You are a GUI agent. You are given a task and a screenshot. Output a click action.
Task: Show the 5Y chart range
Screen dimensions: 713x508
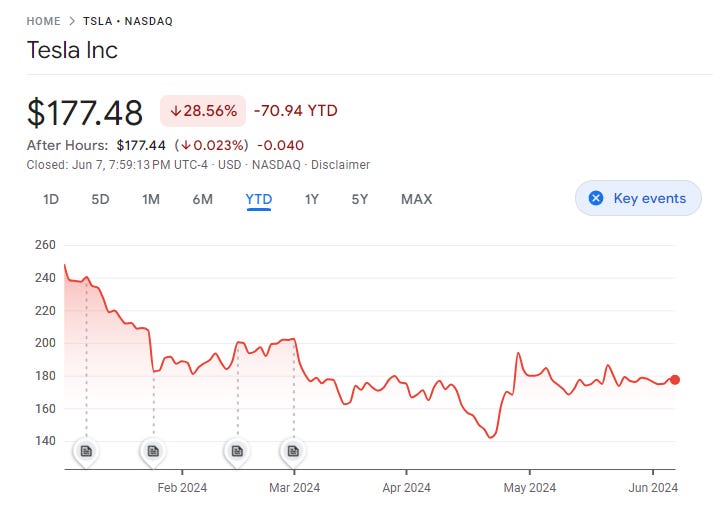(360, 199)
